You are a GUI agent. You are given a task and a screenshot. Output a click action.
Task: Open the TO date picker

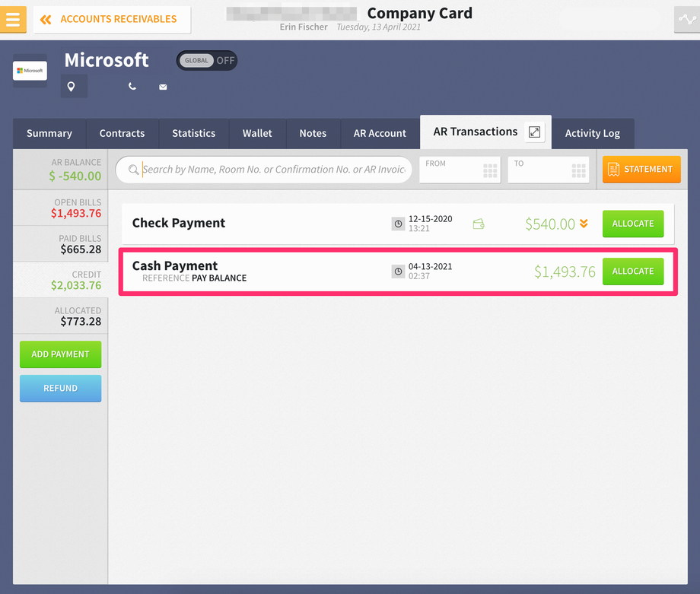click(549, 170)
